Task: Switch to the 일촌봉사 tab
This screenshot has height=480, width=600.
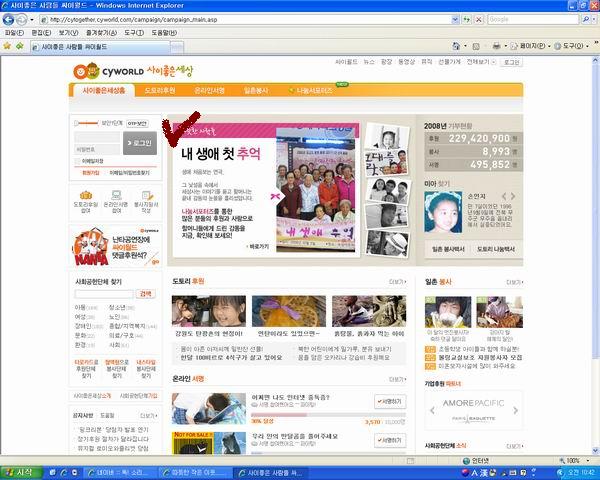Action: pyautogui.click(x=256, y=91)
